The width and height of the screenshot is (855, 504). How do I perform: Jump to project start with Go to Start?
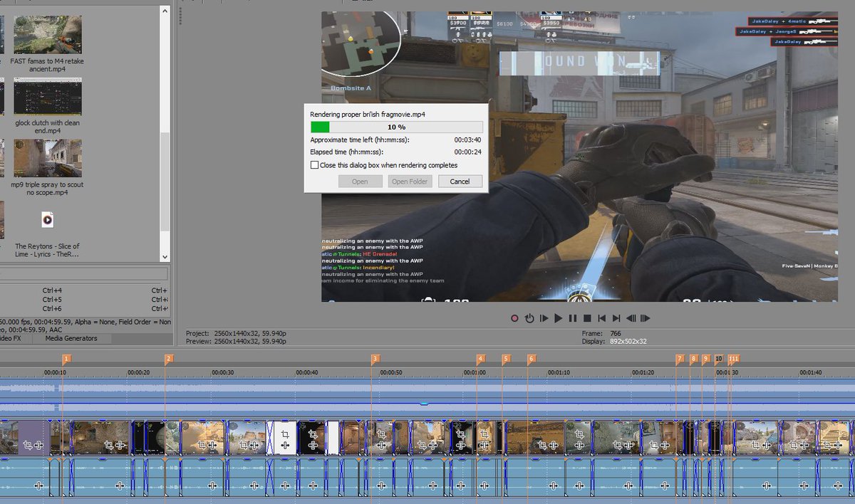(602, 318)
